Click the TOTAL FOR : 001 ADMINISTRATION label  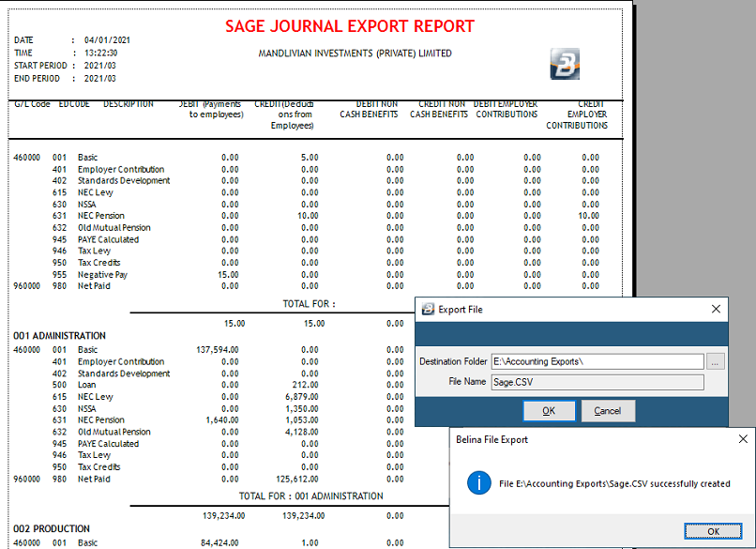(x=311, y=496)
